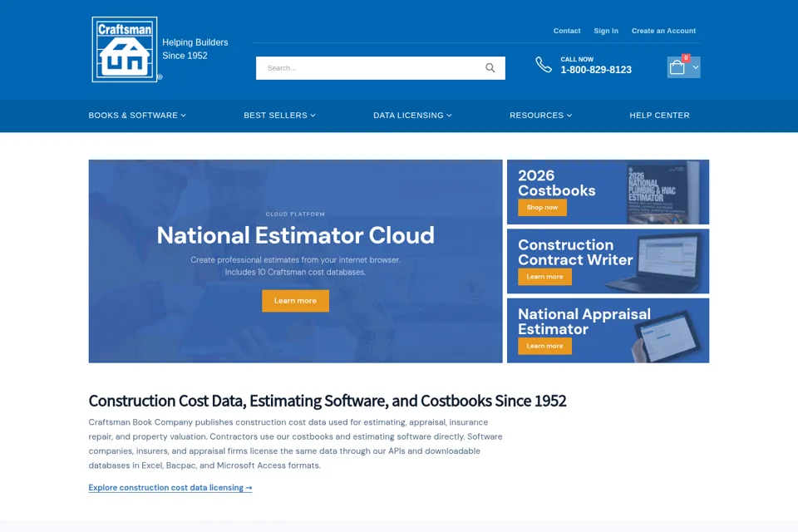Click the CALL NOW label
Viewport: 798px width, 532px height.
click(x=577, y=60)
